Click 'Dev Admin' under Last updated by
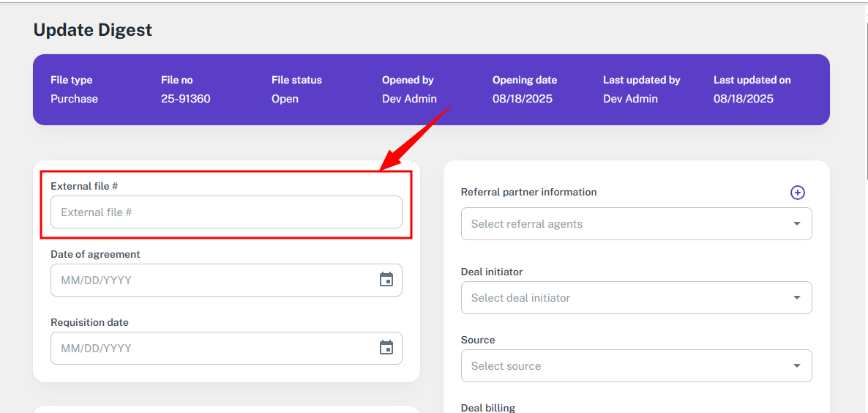868x413 pixels. [630, 99]
